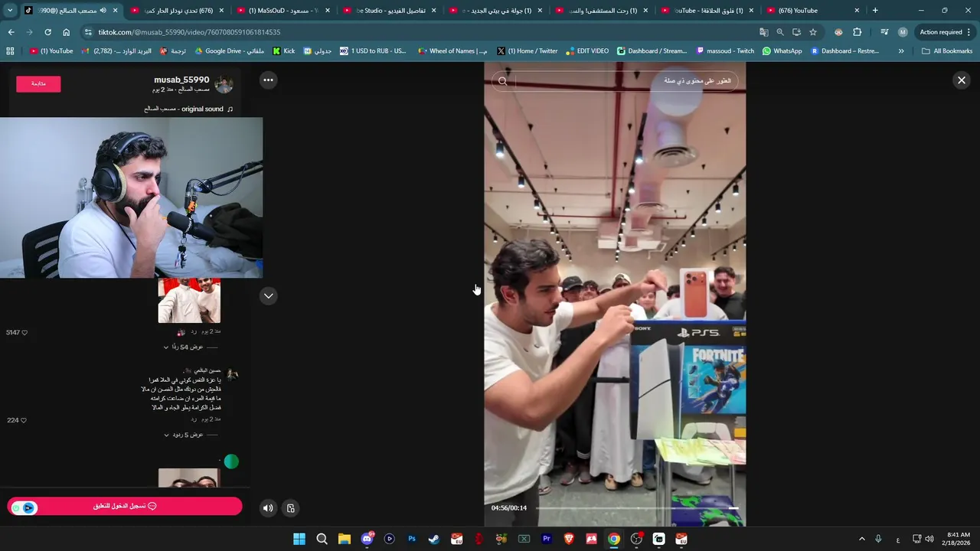Open the zoom magnifier icon in address bar
The image size is (980, 551).
[x=780, y=32]
